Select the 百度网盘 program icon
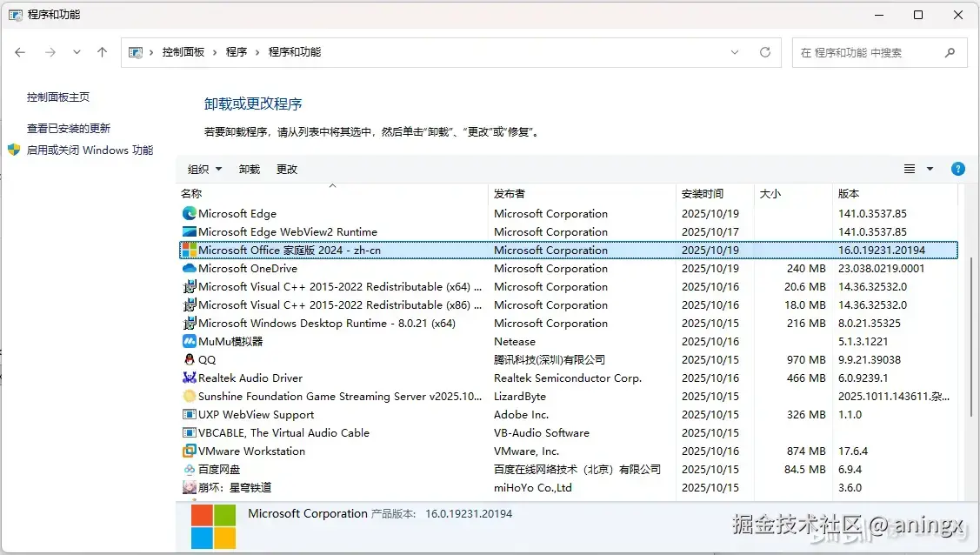 190,470
